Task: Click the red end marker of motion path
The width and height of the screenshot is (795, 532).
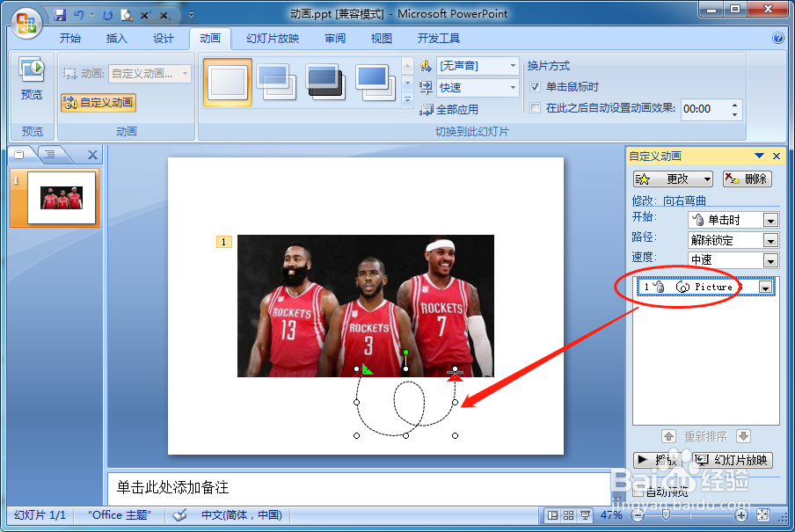Action: pos(455,375)
